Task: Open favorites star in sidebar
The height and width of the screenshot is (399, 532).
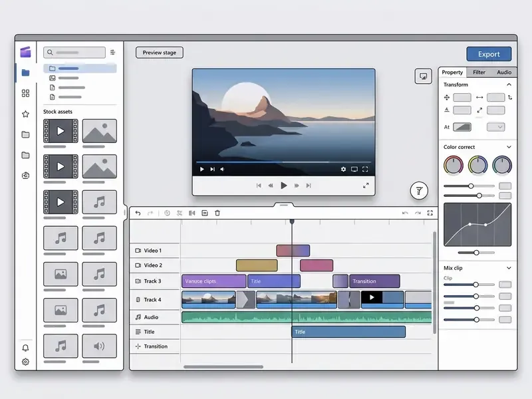Action: [x=25, y=114]
